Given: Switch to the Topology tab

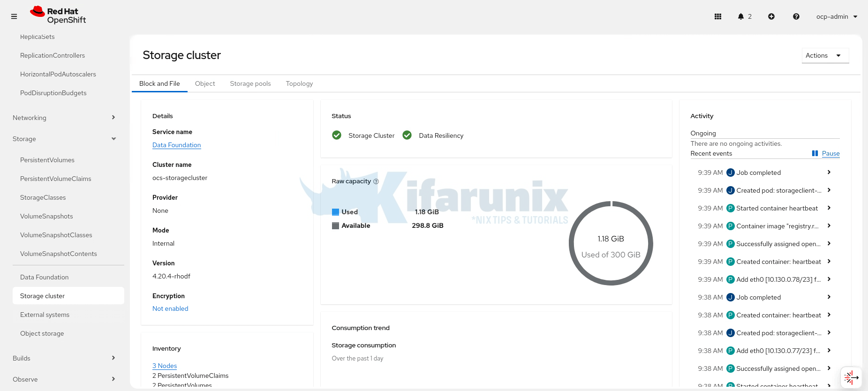Looking at the screenshot, I should pos(299,83).
